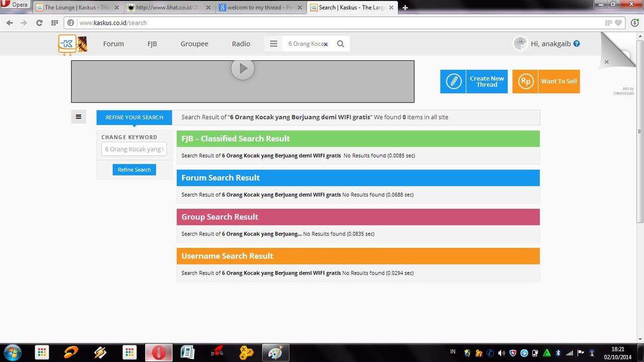Click the Refine Search button
The width and height of the screenshot is (644, 362).
point(134,169)
